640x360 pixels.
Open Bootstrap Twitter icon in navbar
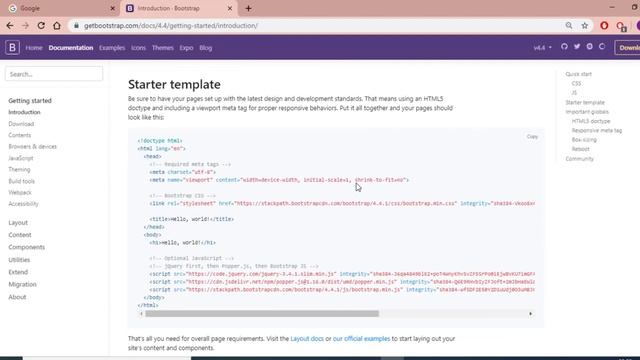577,47
